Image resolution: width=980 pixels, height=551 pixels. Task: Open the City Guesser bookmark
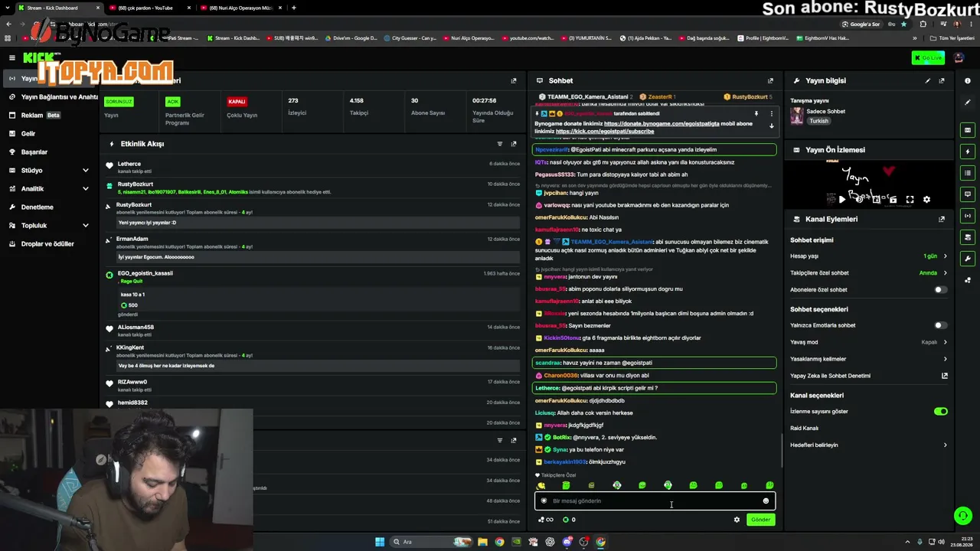coord(410,38)
